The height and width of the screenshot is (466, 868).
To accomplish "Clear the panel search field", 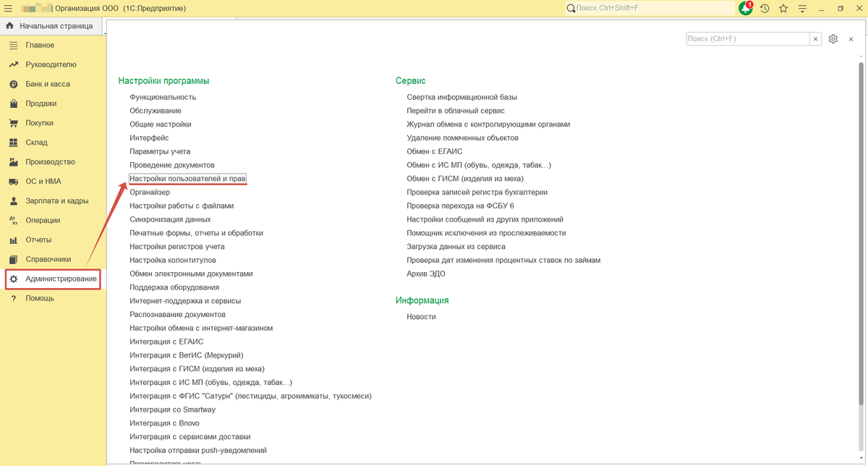I will pos(816,39).
